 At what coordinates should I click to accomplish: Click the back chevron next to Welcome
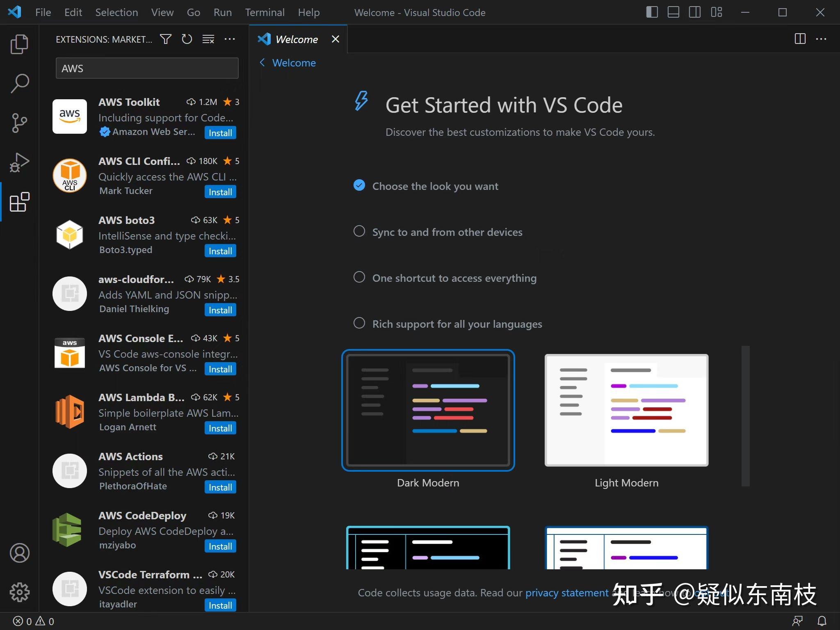coord(263,62)
